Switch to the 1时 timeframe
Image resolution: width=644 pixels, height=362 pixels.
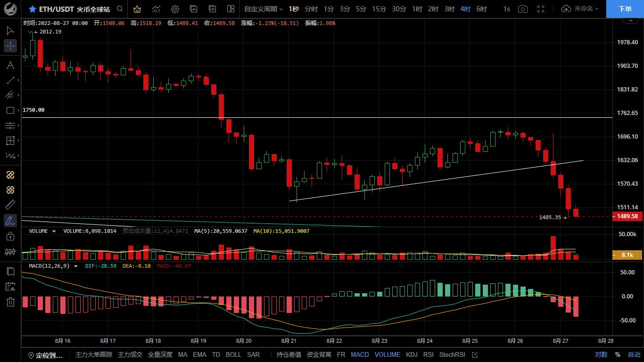(x=417, y=9)
